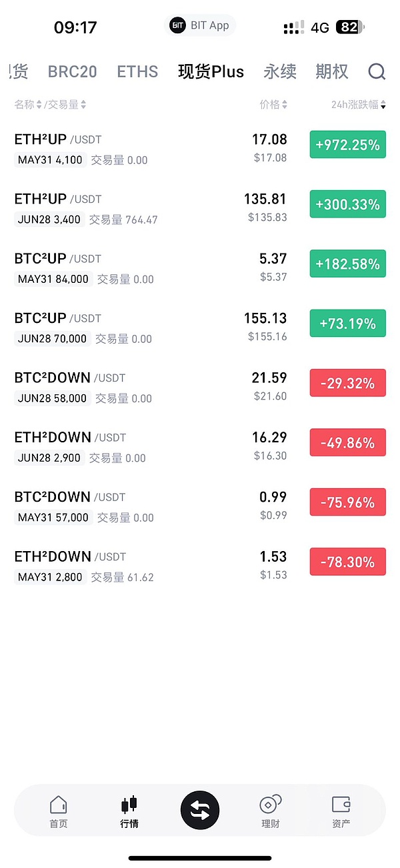Sort list by 交易量 volume
The width and height of the screenshot is (400, 868).
[x=67, y=105]
